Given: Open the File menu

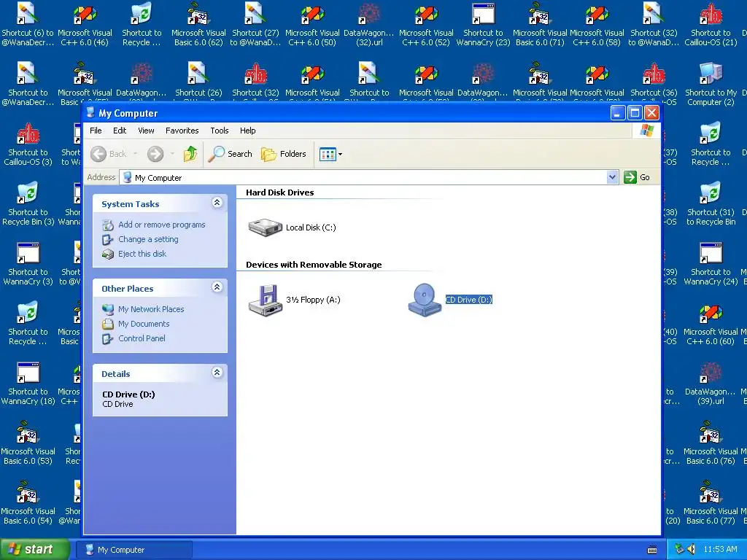Looking at the screenshot, I should click(x=96, y=131).
